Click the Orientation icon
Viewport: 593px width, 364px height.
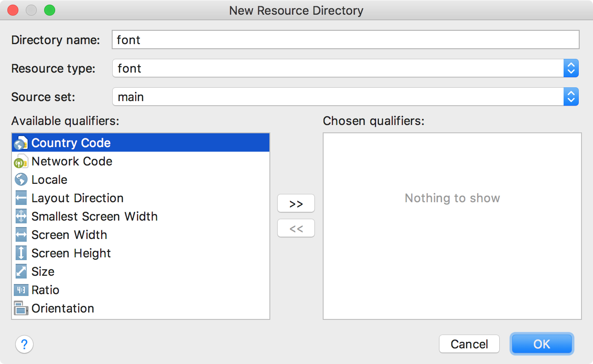click(x=21, y=308)
